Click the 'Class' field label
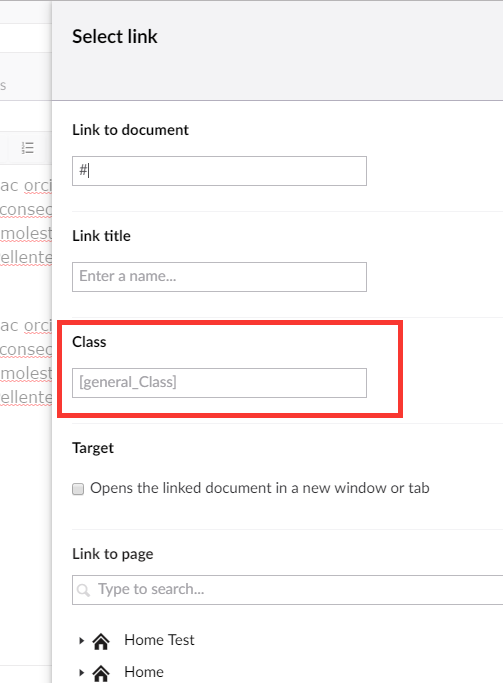503x683 pixels. coord(89,342)
